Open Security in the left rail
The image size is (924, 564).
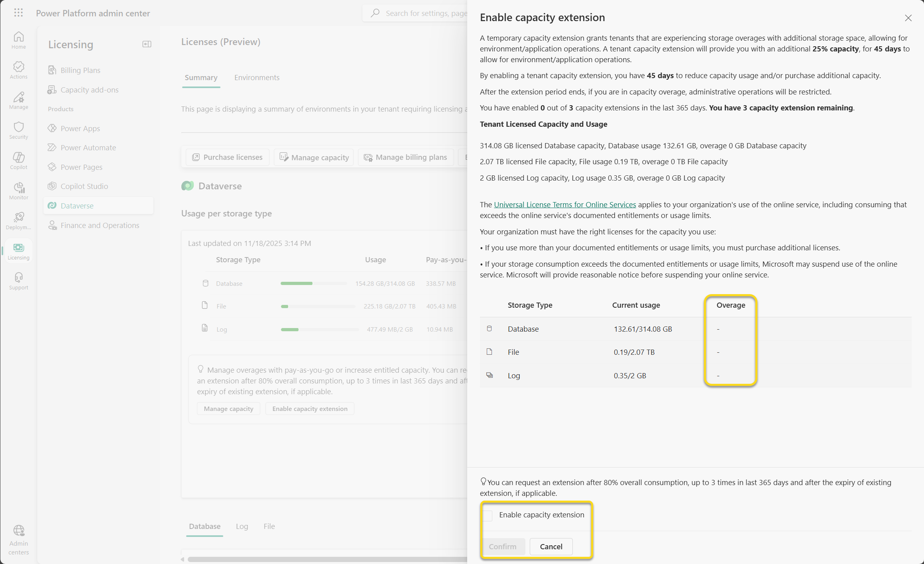tap(18, 130)
